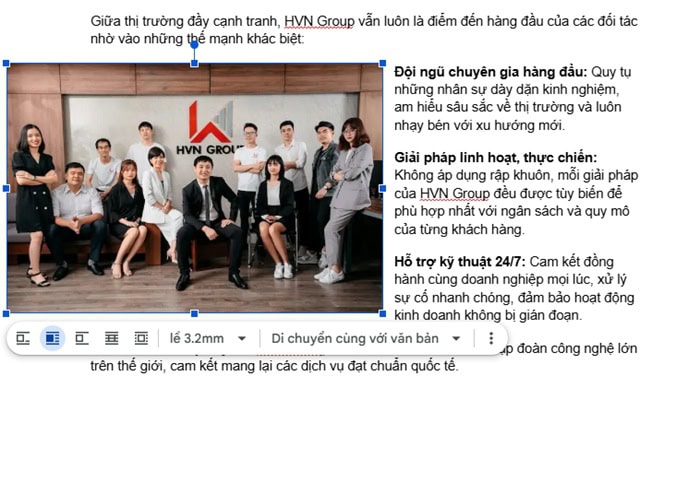Image resolution: width=700 pixels, height=482 pixels.
Task: Click the left-middle resize handle of the image
Action: (x=6, y=189)
